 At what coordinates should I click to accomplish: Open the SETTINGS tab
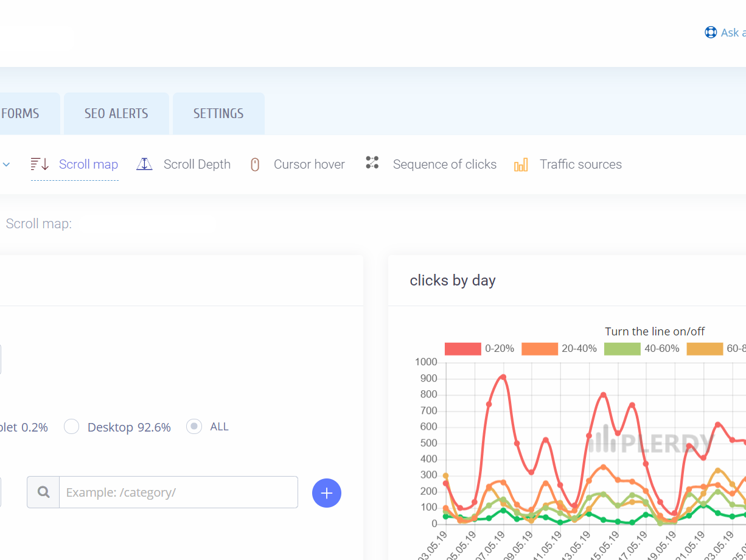click(x=218, y=113)
